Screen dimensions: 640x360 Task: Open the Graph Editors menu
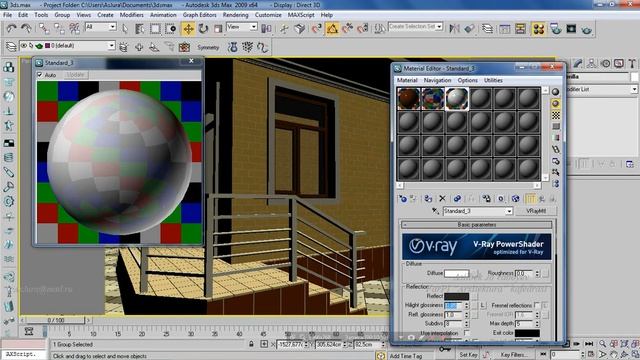[x=200, y=15]
